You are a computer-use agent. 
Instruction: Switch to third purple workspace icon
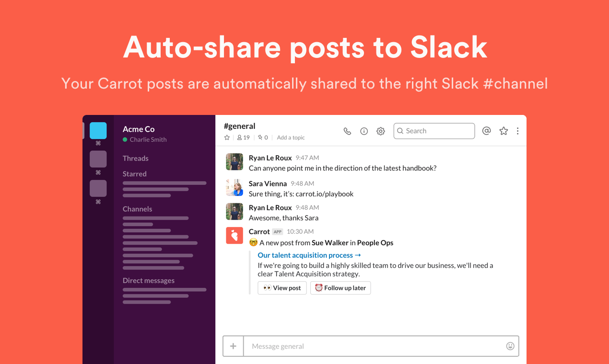tap(98, 188)
